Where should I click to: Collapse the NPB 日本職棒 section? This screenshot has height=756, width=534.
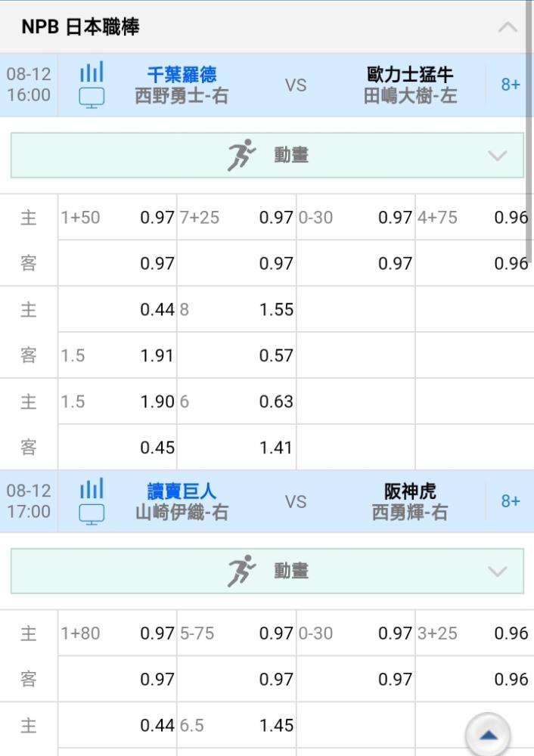click(x=508, y=27)
